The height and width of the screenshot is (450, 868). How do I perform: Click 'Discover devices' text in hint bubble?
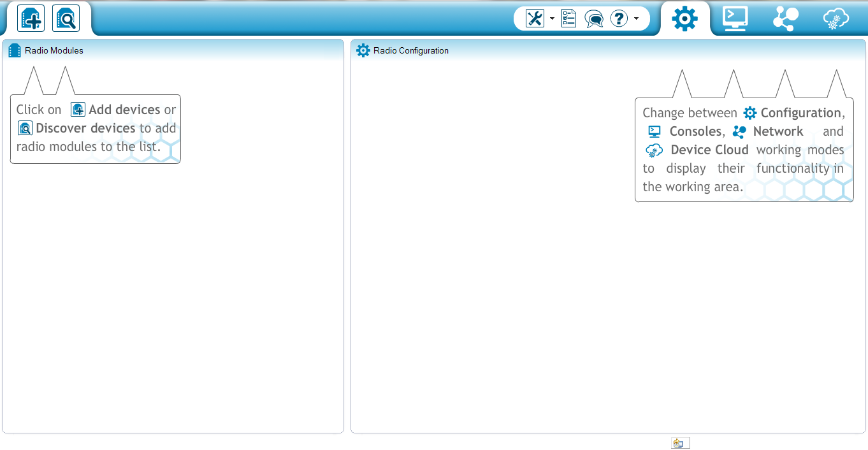[85, 128]
